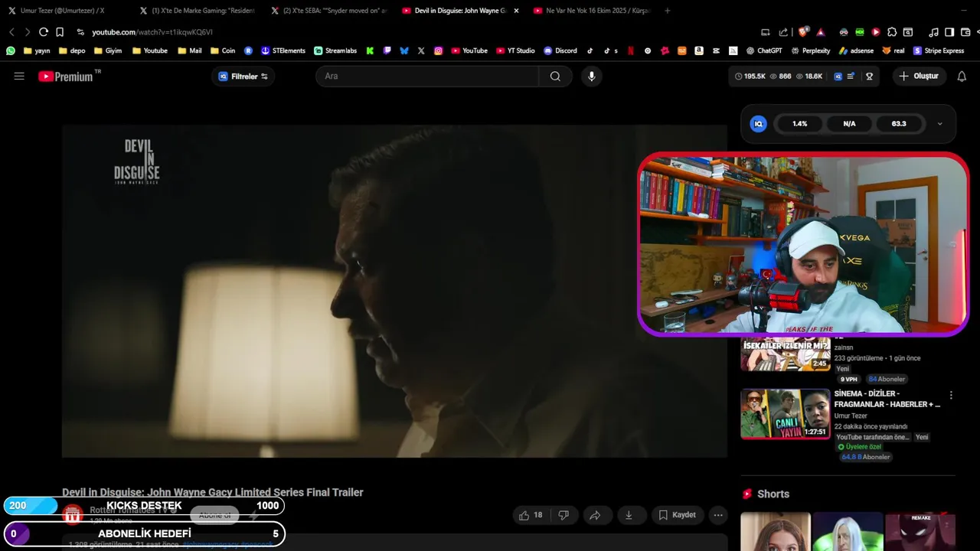The image size is (980, 551).
Task: Click the Oluştur create button
Action: [x=919, y=76]
